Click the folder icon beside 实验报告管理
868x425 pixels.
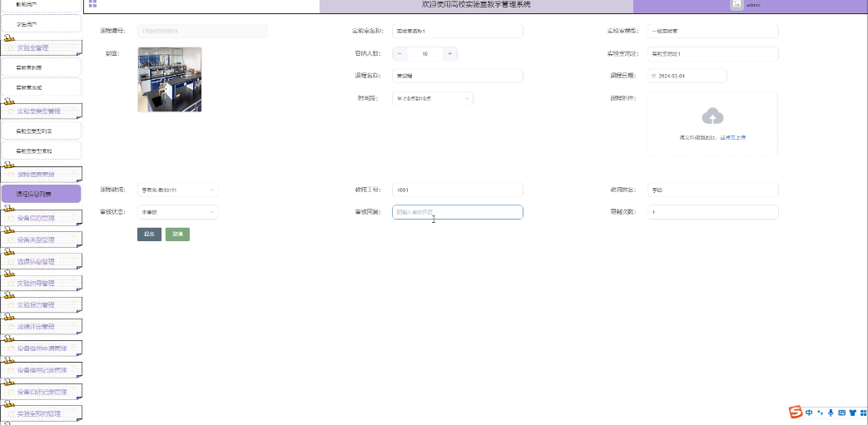(x=11, y=305)
